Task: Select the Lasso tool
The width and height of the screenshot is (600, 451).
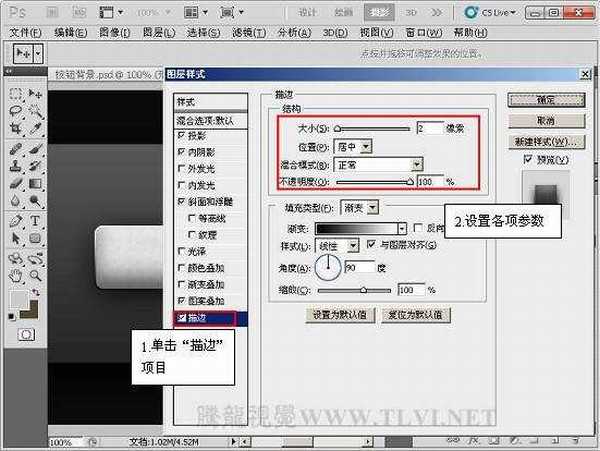Action: point(16,111)
